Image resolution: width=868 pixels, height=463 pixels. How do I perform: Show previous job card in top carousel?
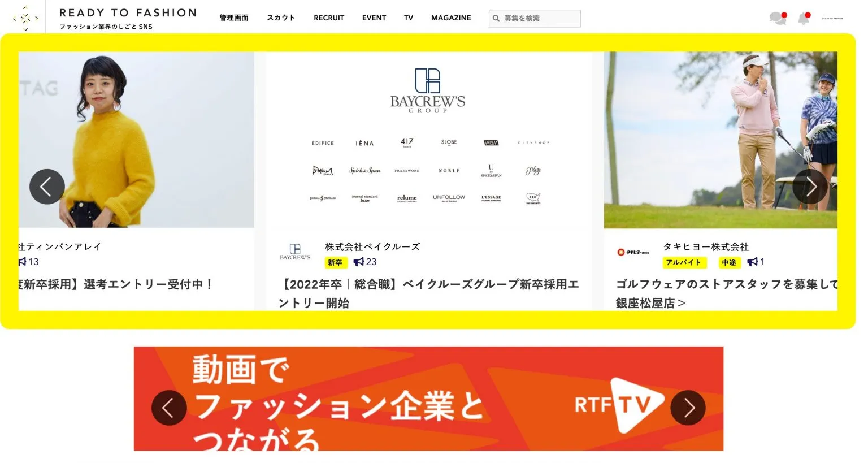tap(47, 187)
